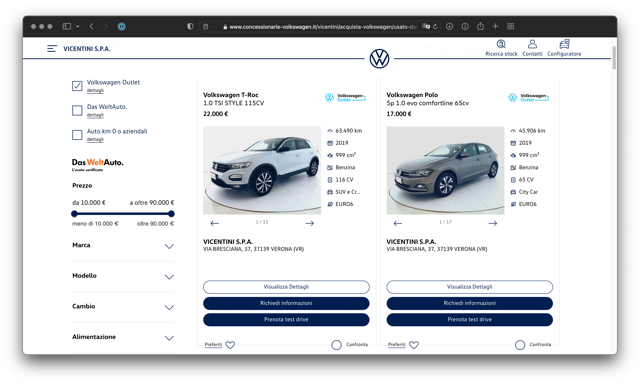640x385 pixels.
Task: Click the 63.490 km mileage text
Action: pyautogui.click(x=349, y=131)
